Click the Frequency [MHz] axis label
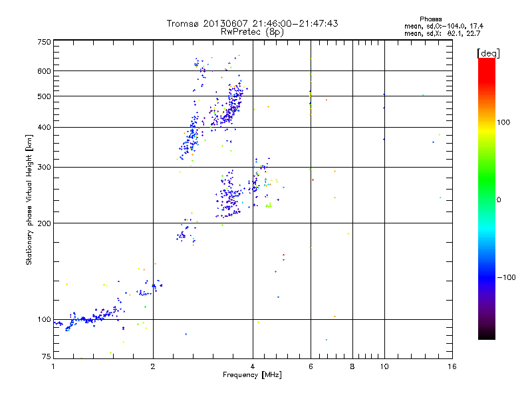Screen dimensions: 532x399 252,375
